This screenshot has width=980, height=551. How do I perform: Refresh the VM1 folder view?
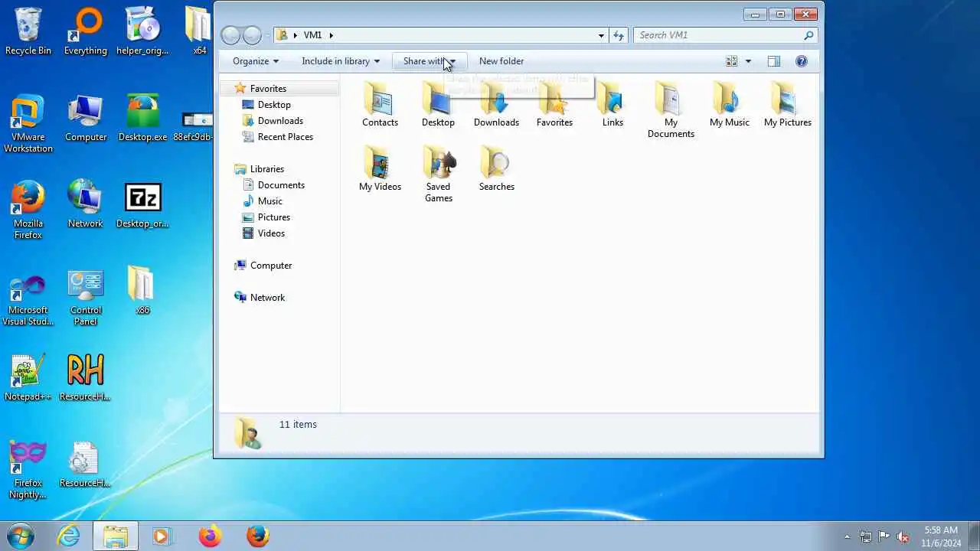(x=619, y=35)
